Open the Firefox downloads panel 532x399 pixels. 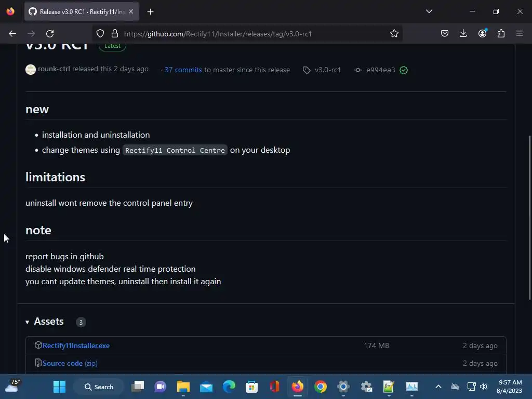pyautogui.click(x=463, y=34)
